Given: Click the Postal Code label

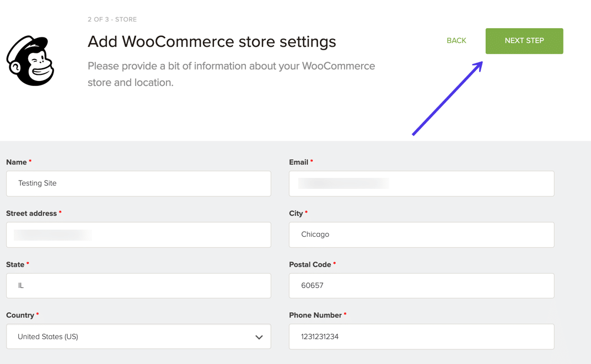Looking at the screenshot, I should click(x=310, y=264).
